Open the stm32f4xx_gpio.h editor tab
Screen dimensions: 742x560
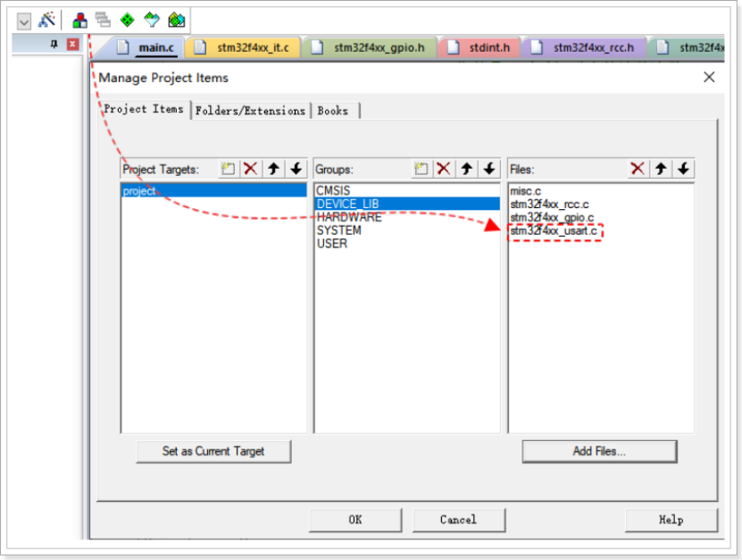point(369,48)
